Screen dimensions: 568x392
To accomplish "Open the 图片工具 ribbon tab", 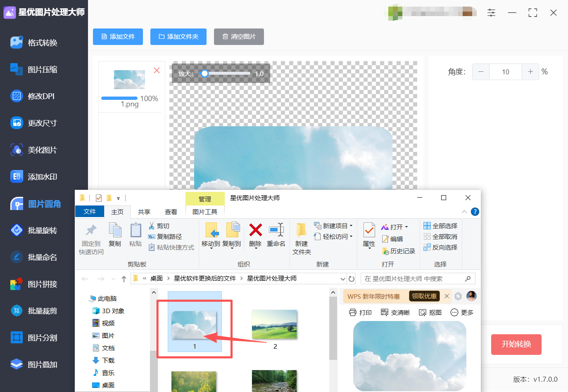I will pos(205,212).
